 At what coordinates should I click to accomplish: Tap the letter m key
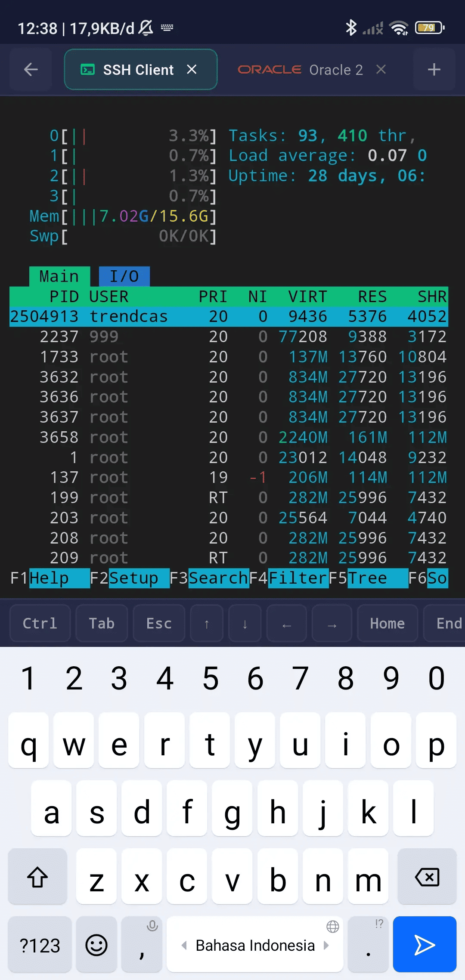pos(368,877)
